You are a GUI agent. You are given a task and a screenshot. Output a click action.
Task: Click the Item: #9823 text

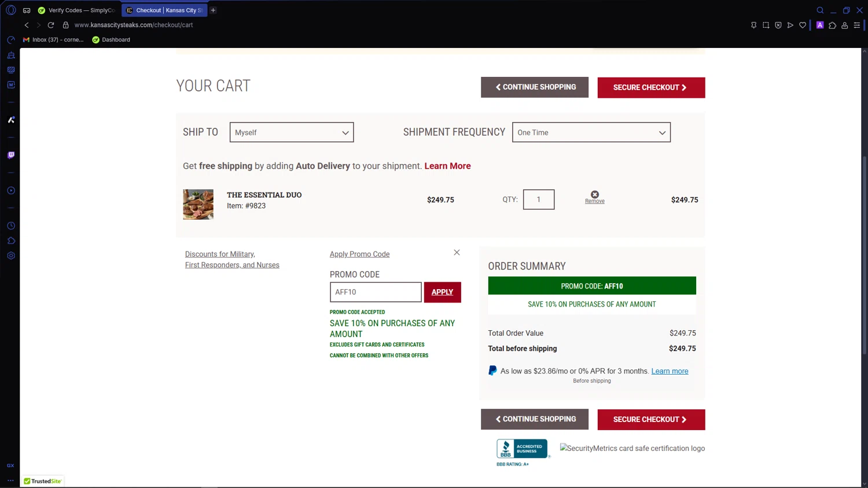(246, 206)
